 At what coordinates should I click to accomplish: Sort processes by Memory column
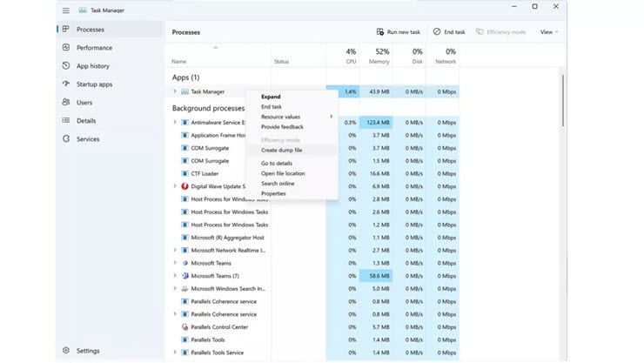379,56
